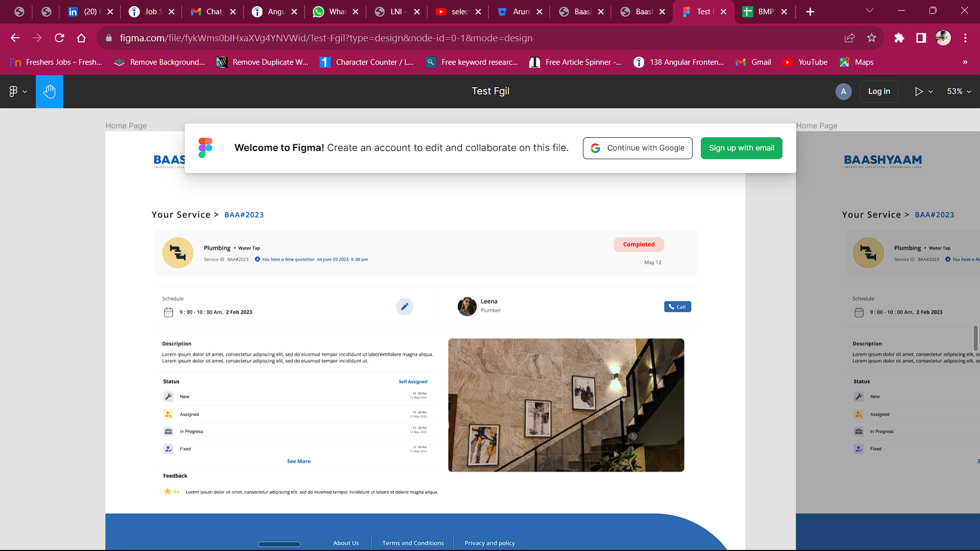Switch to the BMP spreadsheet tab
The height and width of the screenshot is (551, 980).
759,12
